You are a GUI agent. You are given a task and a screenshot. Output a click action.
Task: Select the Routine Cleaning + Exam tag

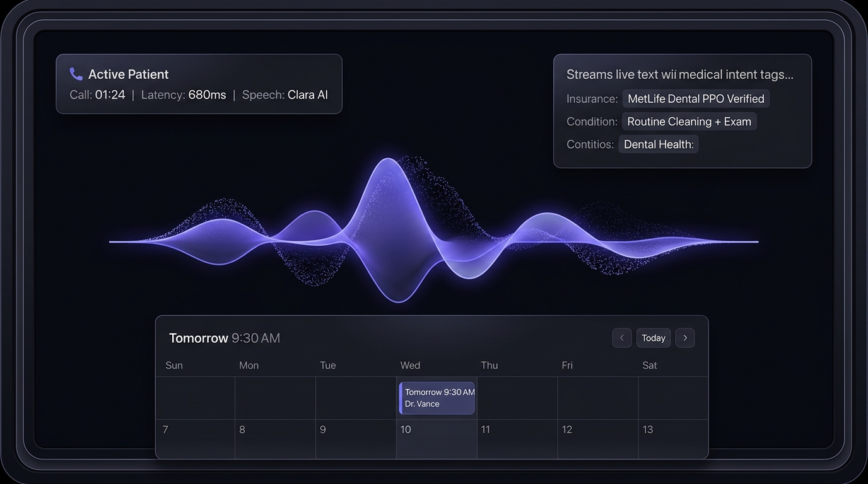pyautogui.click(x=689, y=122)
